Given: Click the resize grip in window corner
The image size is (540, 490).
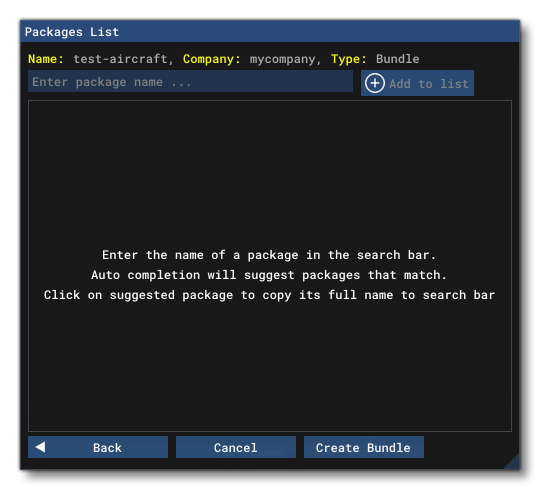Looking at the screenshot, I should coord(512,461).
